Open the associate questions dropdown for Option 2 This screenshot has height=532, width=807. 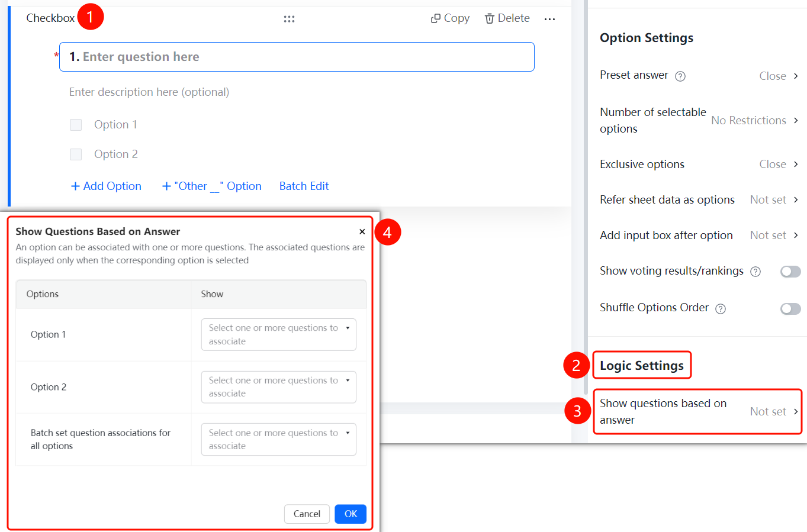279,387
